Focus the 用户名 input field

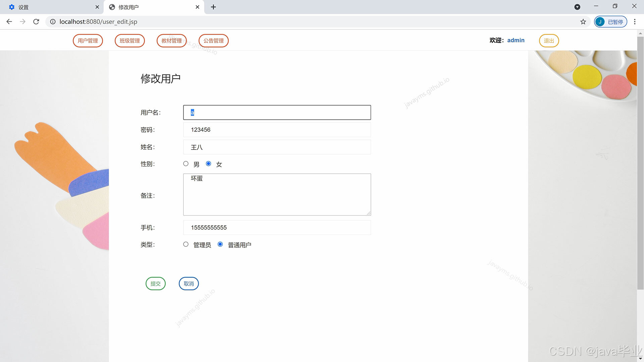[277, 113]
